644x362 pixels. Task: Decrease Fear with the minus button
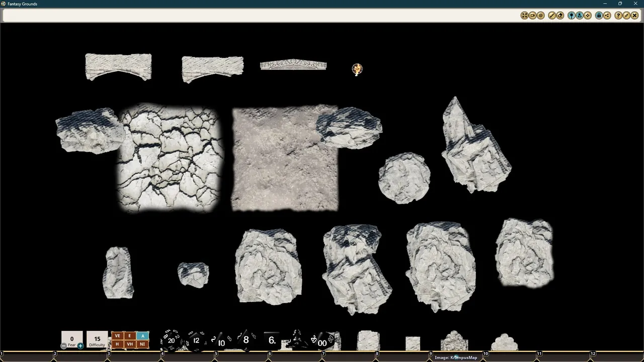pyautogui.click(x=64, y=346)
